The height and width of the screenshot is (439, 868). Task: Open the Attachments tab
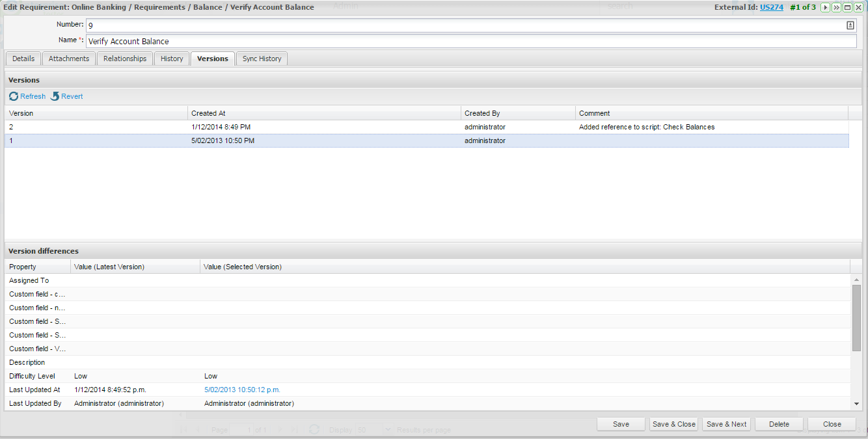click(x=69, y=59)
